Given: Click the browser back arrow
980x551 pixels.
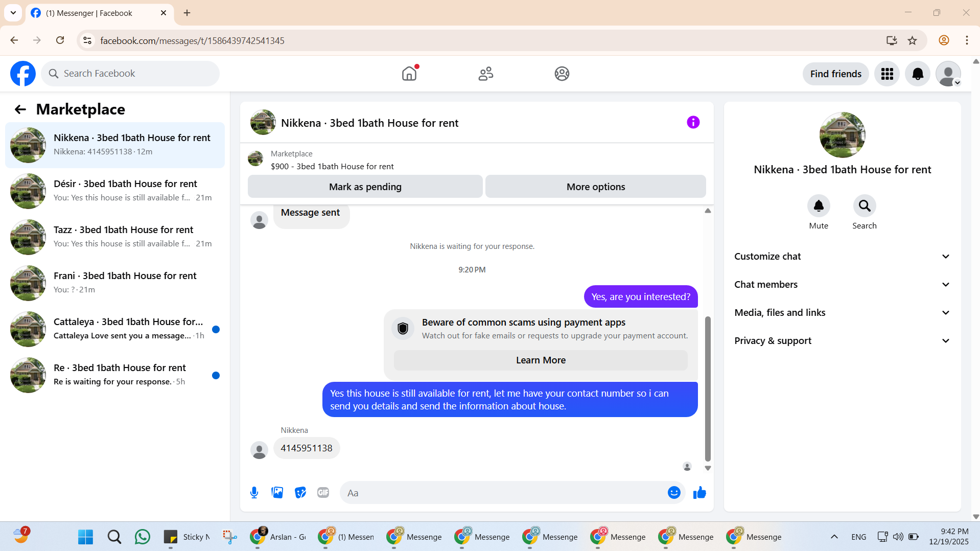Looking at the screenshot, I should [14, 40].
